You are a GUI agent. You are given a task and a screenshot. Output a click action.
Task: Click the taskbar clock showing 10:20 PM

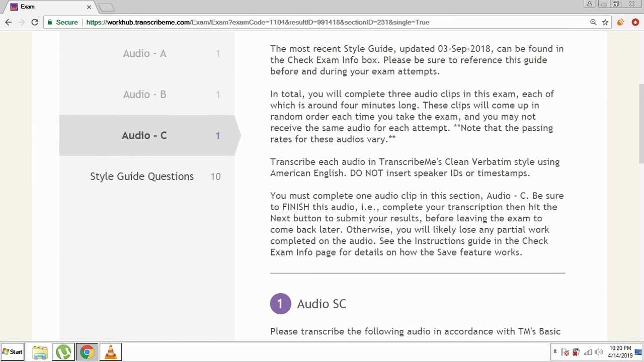tap(620, 351)
